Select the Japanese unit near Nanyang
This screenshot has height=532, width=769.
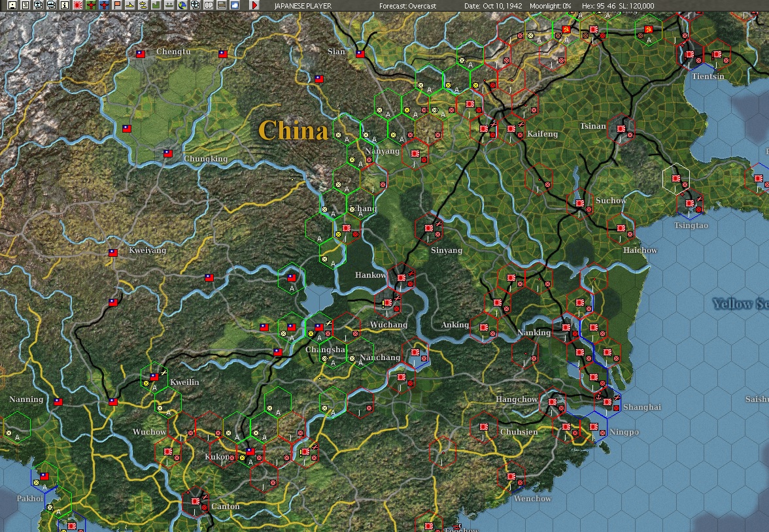click(415, 154)
